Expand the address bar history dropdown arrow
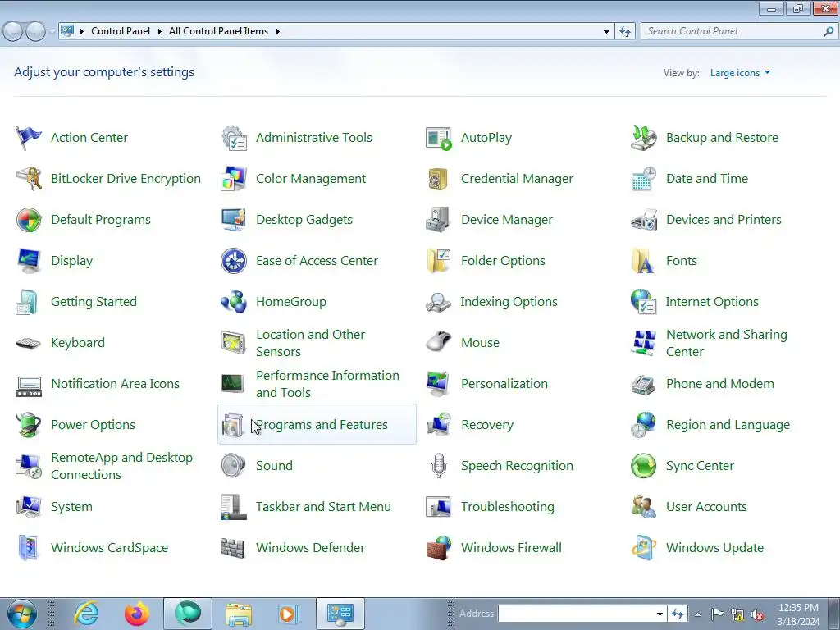The height and width of the screenshot is (630, 840). (606, 32)
